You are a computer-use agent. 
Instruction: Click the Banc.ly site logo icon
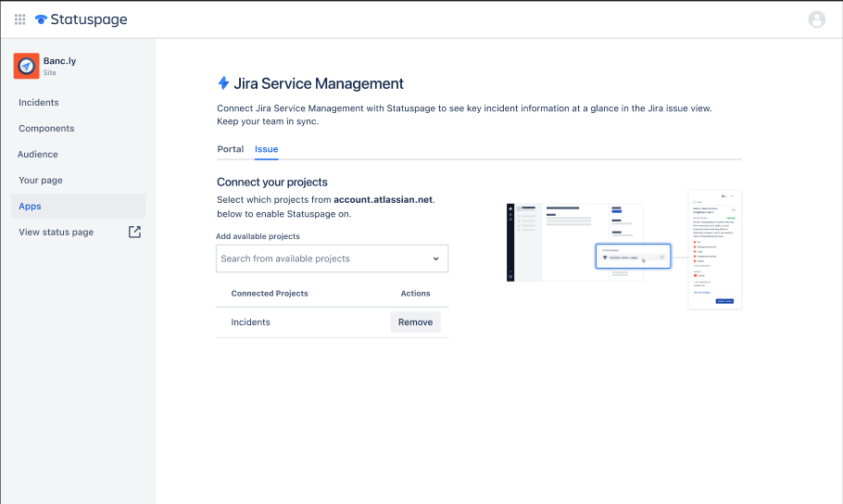pos(26,66)
